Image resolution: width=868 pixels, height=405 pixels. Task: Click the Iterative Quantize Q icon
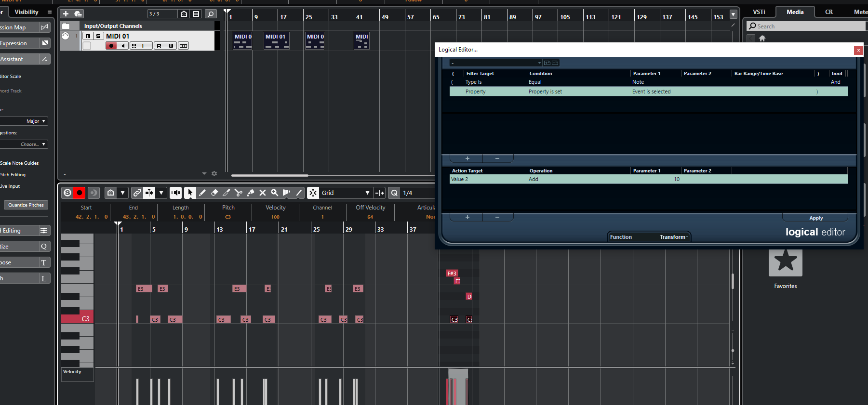394,193
